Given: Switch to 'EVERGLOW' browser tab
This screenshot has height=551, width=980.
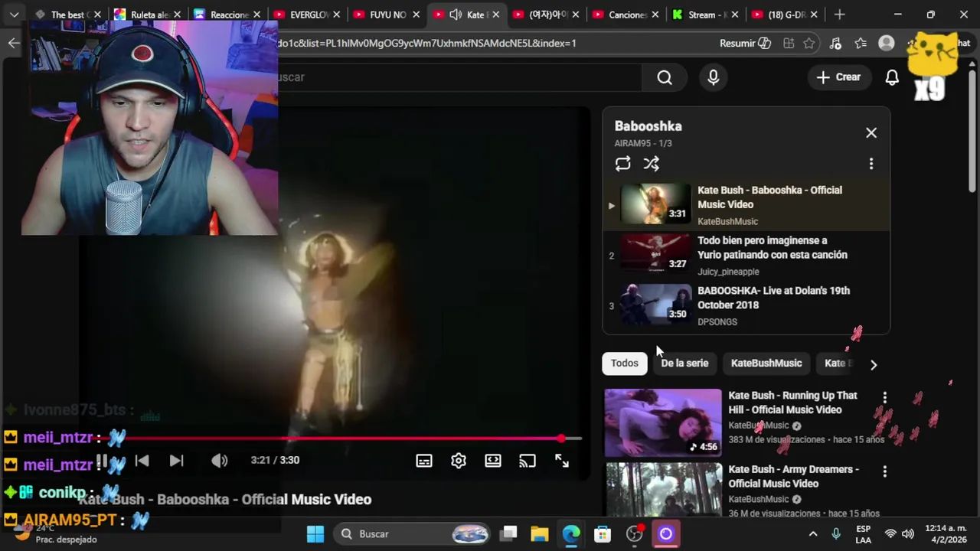Looking at the screenshot, I should (x=308, y=15).
